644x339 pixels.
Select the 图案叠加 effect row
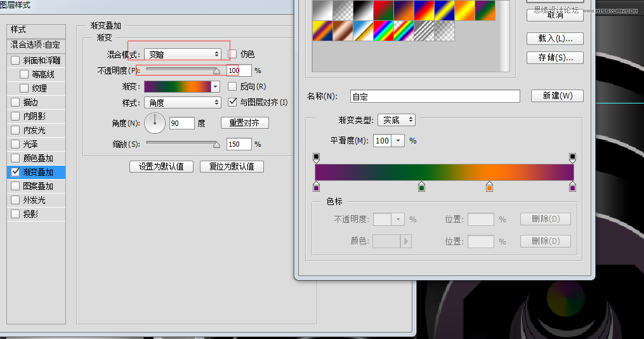(x=36, y=186)
